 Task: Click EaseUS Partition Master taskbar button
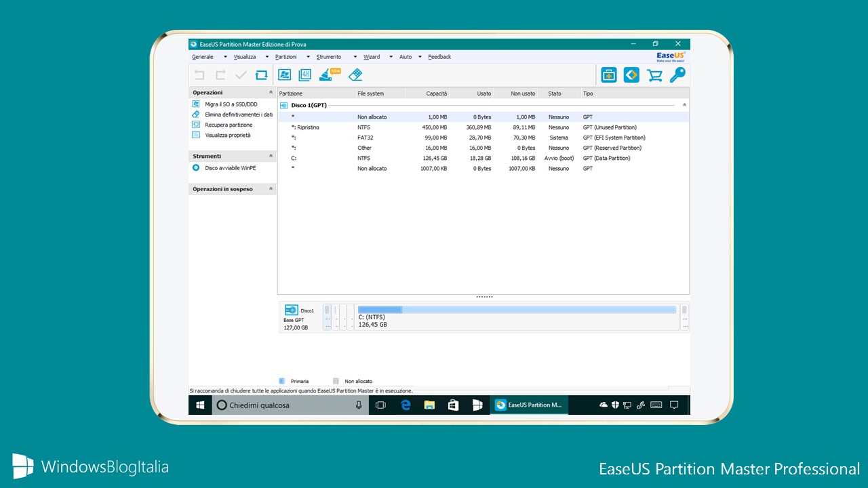[529, 405]
